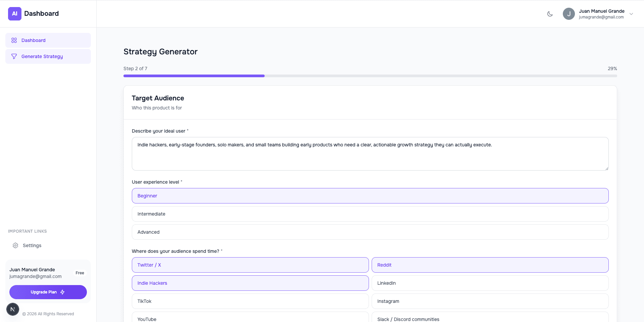
Task: Click the Strategy Generator heading
Action: [160, 52]
